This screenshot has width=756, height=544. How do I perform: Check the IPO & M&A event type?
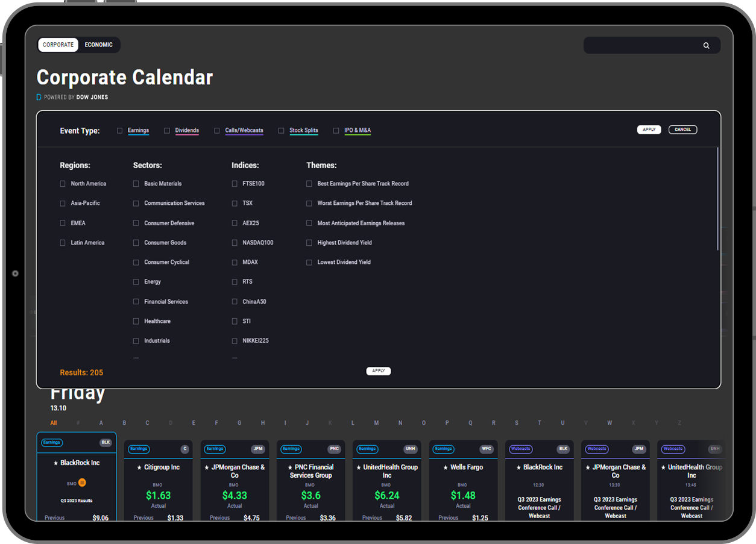click(x=336, y=130)
